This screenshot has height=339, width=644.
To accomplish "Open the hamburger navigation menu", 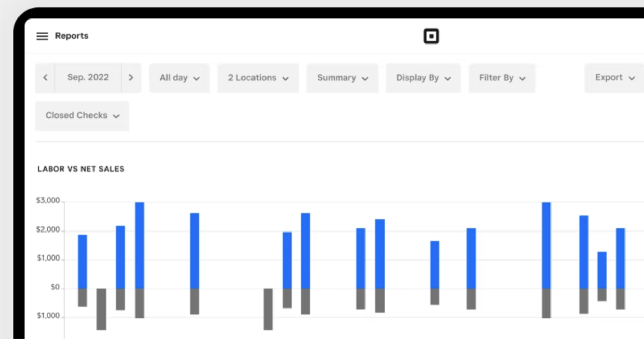I will (x=42, y=36).
